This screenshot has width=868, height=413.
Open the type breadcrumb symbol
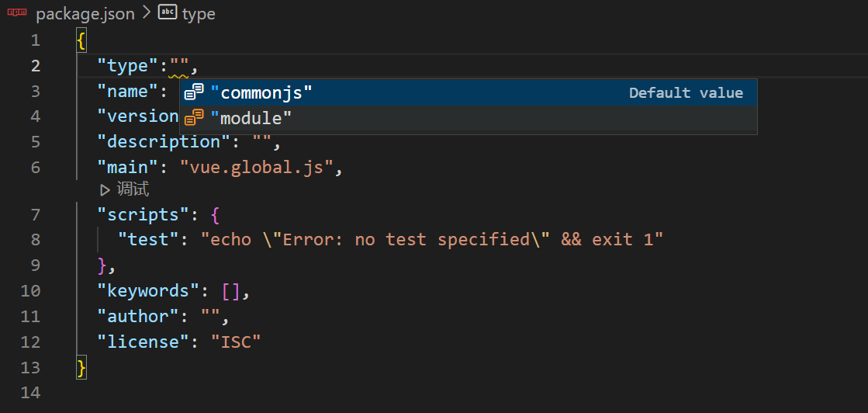coord(198,14)
